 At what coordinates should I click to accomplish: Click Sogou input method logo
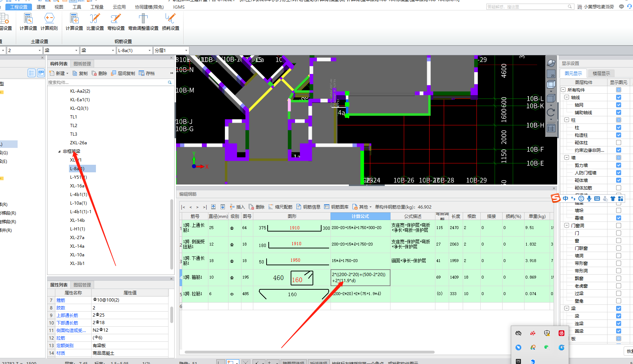click(x=556, y=198)
